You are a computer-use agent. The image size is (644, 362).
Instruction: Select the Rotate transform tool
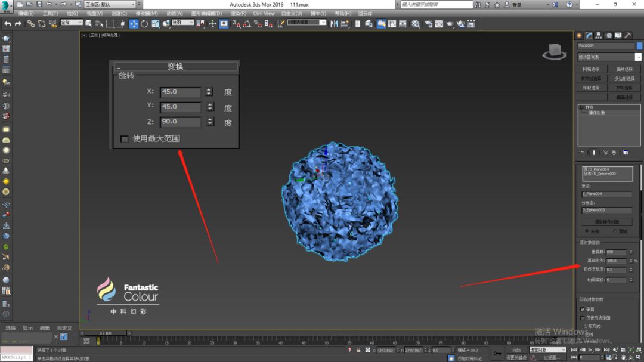tap(144, 24)
